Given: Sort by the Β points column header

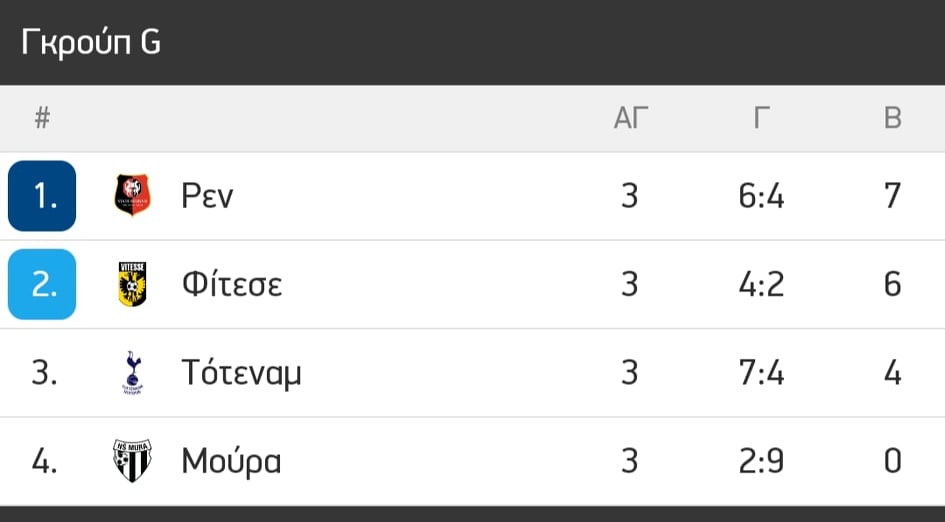Looking at the screenshot, I should point(893,118).
